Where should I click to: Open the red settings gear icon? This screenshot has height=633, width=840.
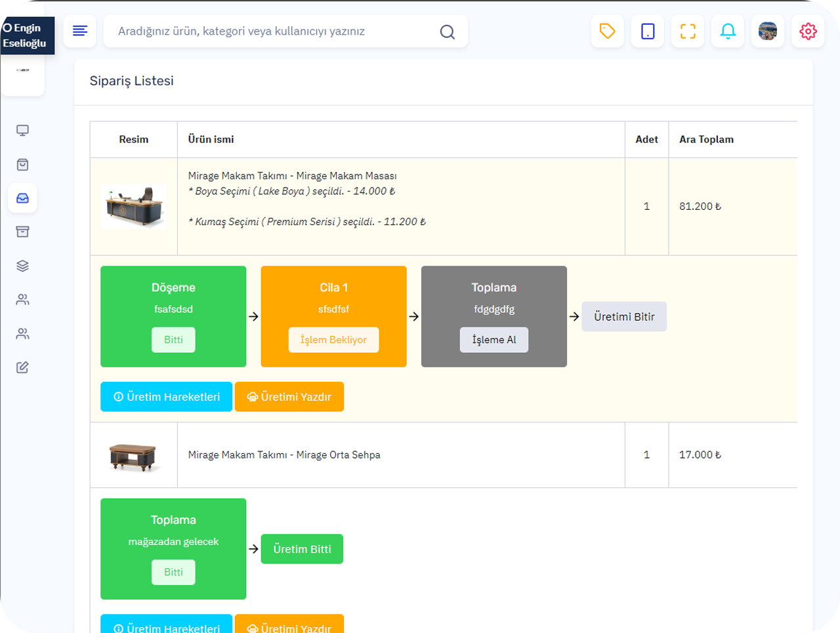808,31
